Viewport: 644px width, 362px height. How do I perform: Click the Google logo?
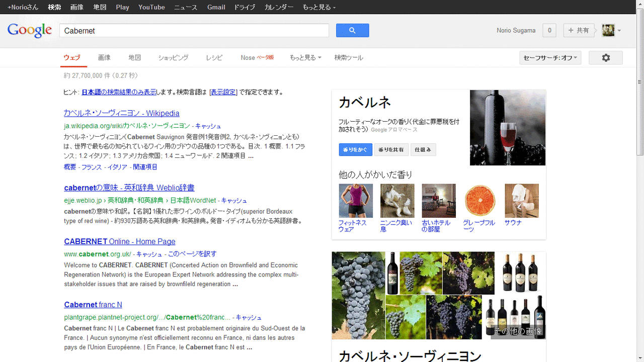pos(30,31)
